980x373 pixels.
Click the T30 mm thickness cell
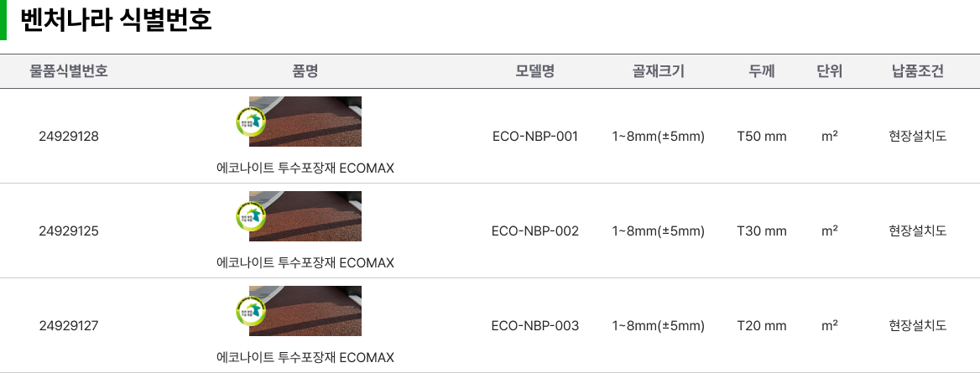(x=762, y=231)
